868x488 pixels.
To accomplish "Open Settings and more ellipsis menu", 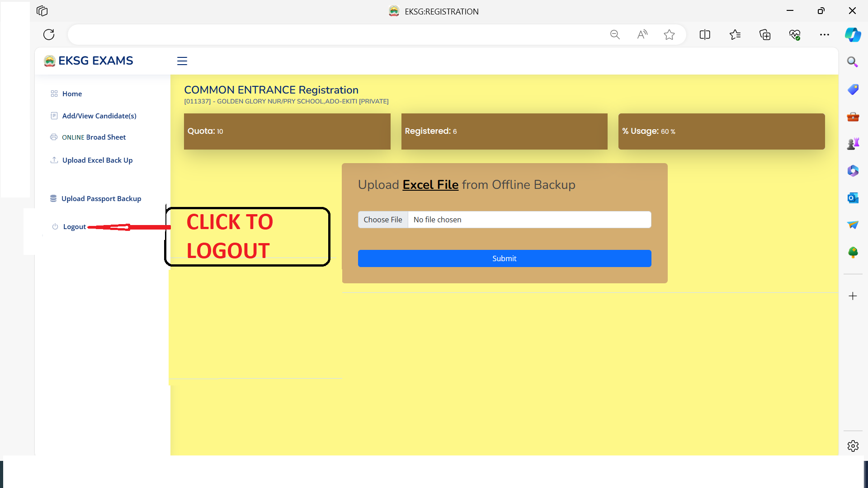I will pos(824,34).
